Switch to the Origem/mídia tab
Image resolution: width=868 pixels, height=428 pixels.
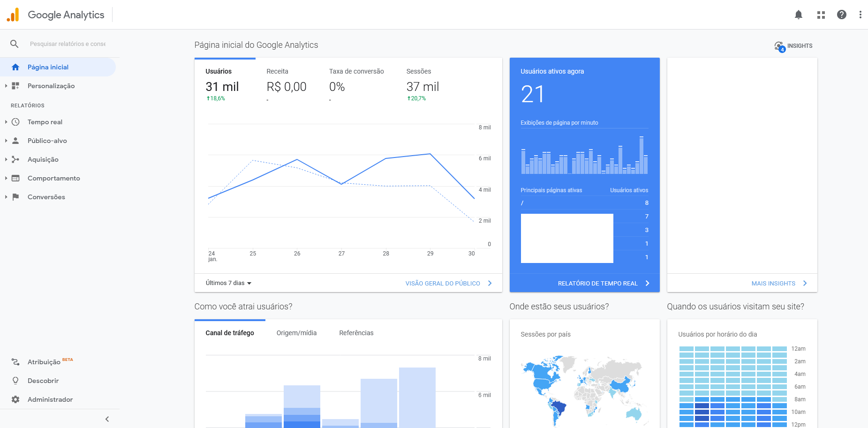point(296,333)
